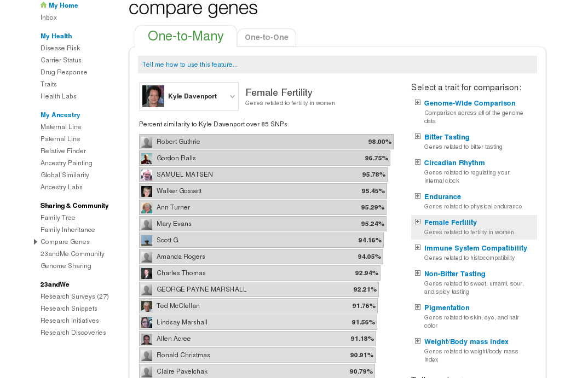Screen dimensions: 588x378
Task: Open Family Inheritance
Action: (x=67, y=229)
